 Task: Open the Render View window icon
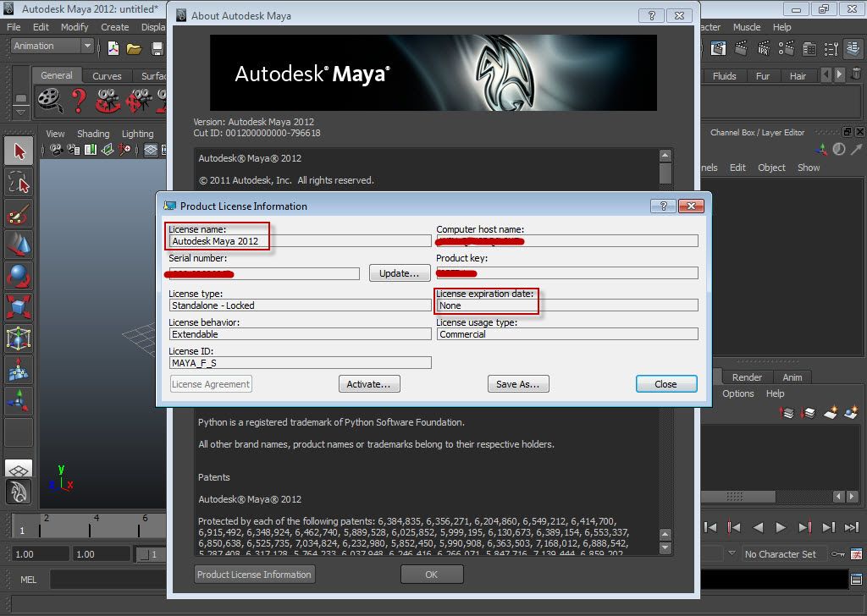718,48
